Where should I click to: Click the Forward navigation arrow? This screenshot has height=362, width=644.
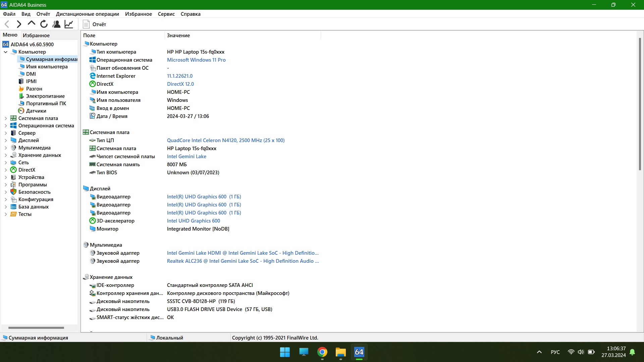[19, 24]
